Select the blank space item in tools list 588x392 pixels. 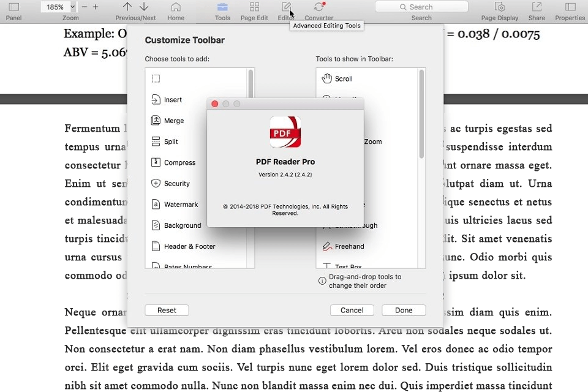(x=195, y=79)
